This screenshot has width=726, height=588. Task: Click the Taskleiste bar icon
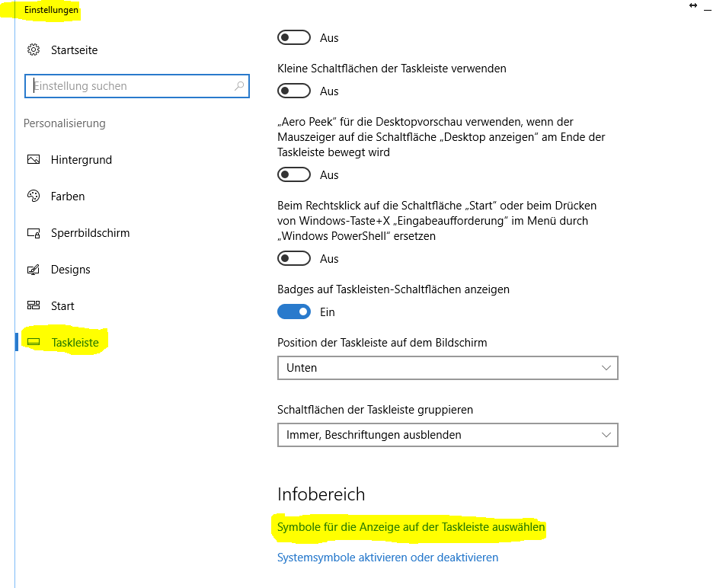coord(34,342)
